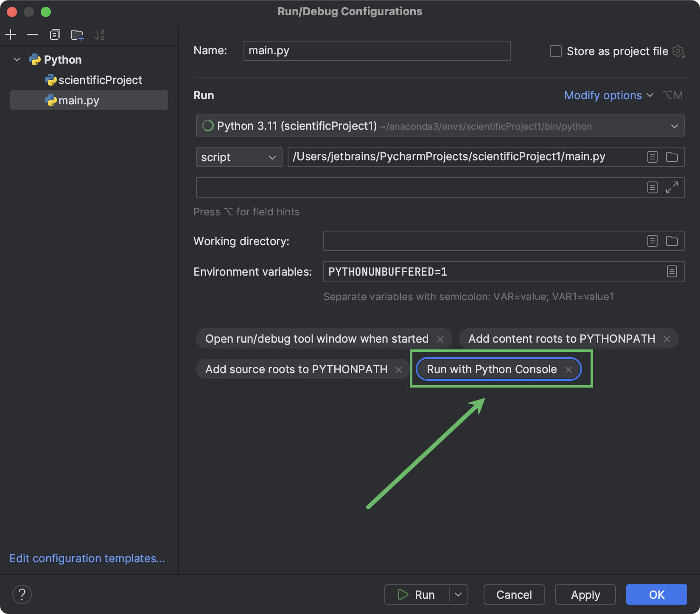Enable Store as project file
Screen dimensions: 700x614
point(555,50)
